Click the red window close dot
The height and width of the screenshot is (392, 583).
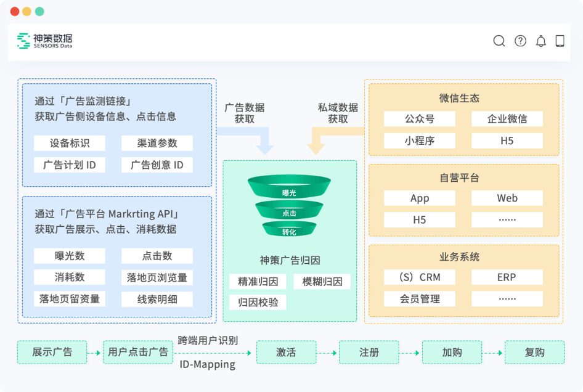click(x=15, y=12)
